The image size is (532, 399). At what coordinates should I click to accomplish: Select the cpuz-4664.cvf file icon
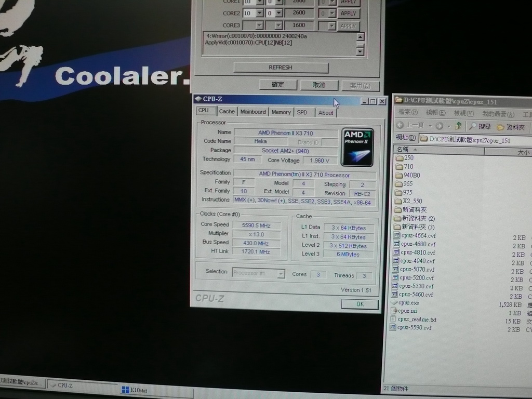click(397, 235)
